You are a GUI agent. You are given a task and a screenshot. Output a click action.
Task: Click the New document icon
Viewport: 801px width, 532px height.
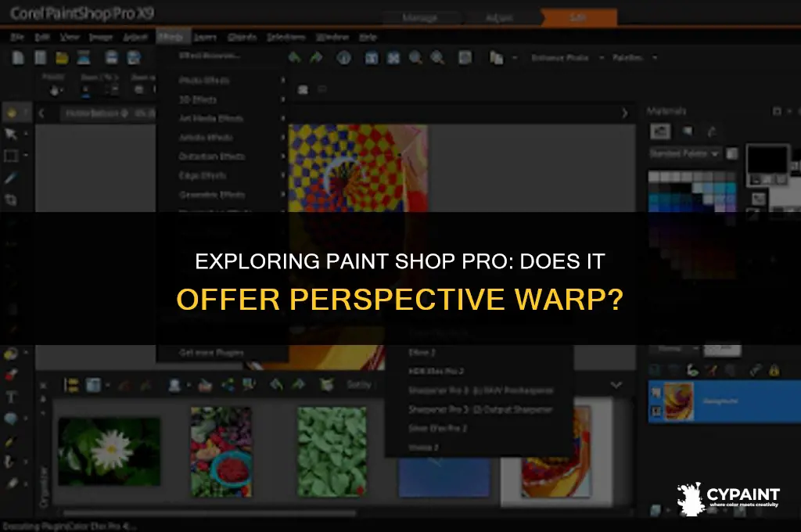click(18, 57)
